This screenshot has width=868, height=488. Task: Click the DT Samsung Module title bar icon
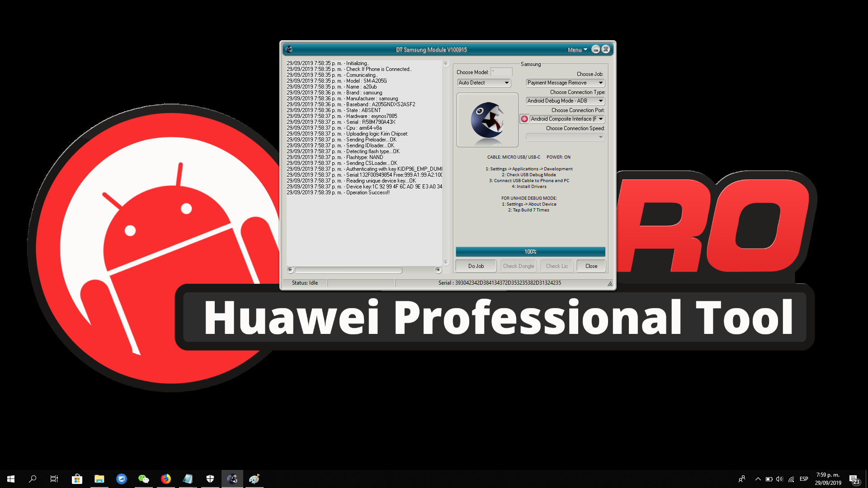(289, 49)
